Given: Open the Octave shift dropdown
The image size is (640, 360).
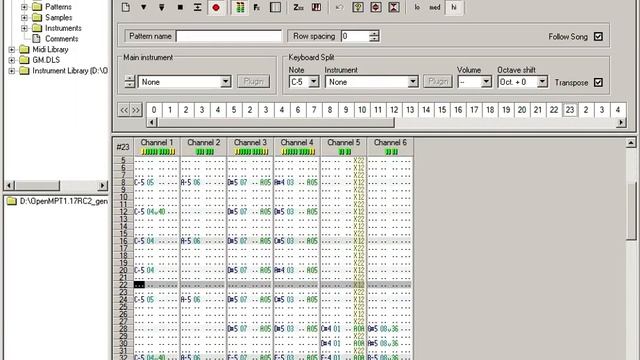Looking at the screenshot, I should pos(542,82).
